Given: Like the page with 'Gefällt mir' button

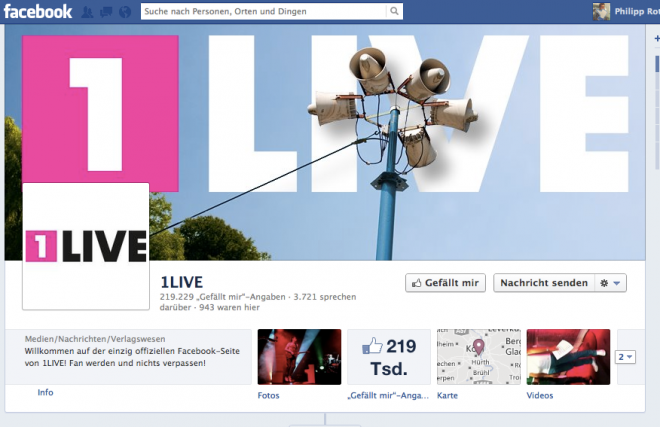Looking at the screenshot, I should [445, 283].
